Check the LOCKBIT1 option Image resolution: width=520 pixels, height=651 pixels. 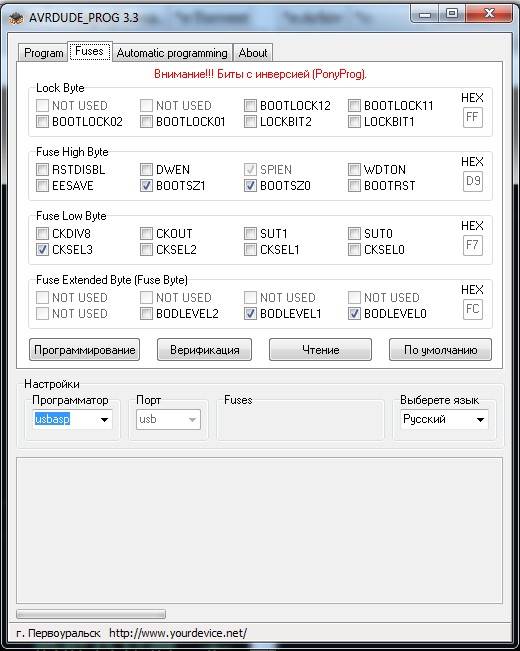(354, 122)
